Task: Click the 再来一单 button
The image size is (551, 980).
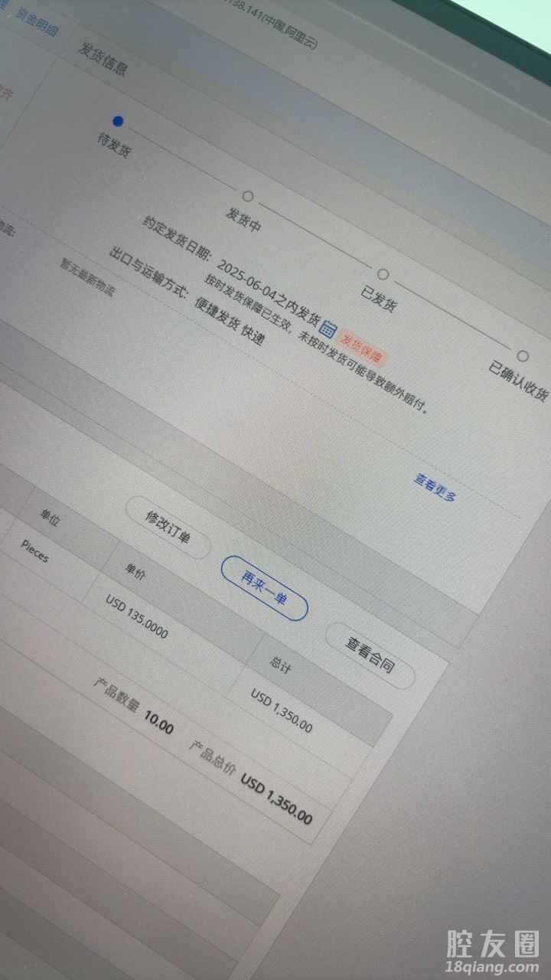Action: coord(264,588)
